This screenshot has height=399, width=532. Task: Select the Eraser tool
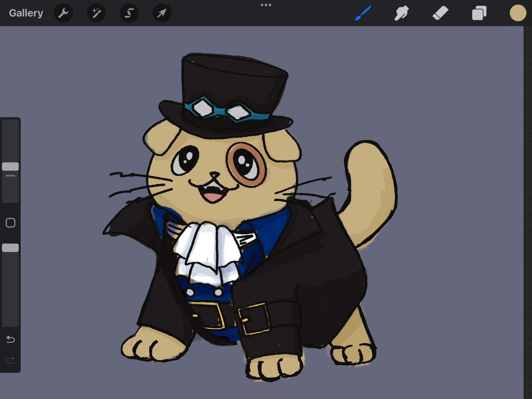[440, 13]
